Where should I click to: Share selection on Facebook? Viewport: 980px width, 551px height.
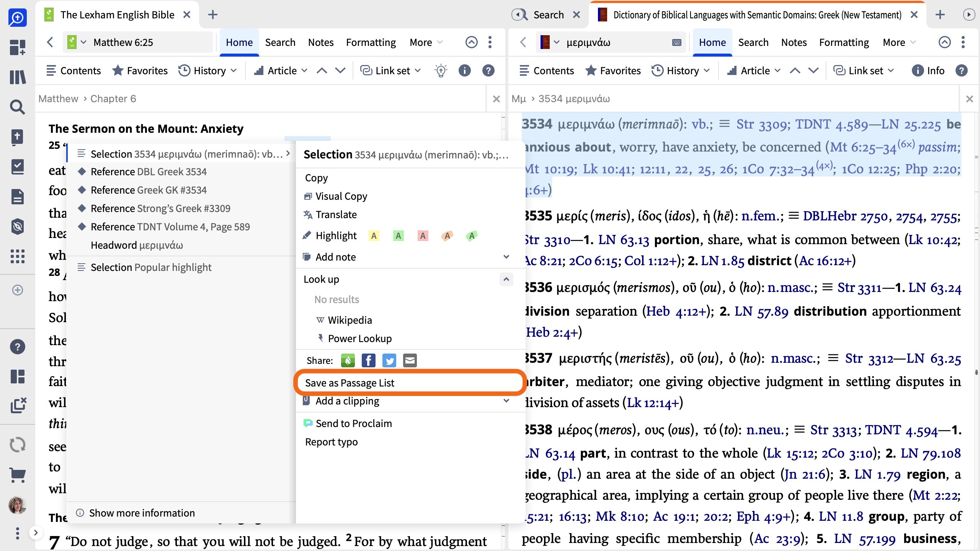(x=368, y=360)
